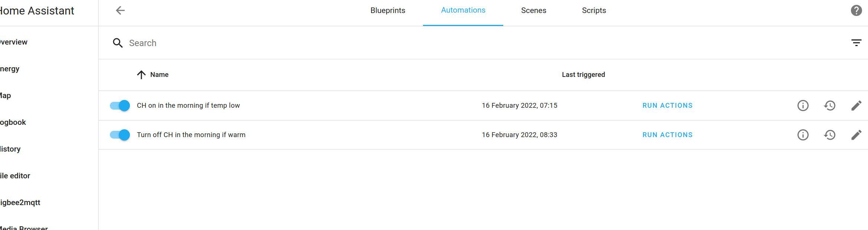Image resolution: width=868 pixels, height=230 pixels.
Task: Open the help question mark icon
Action: tap(856, 10)
